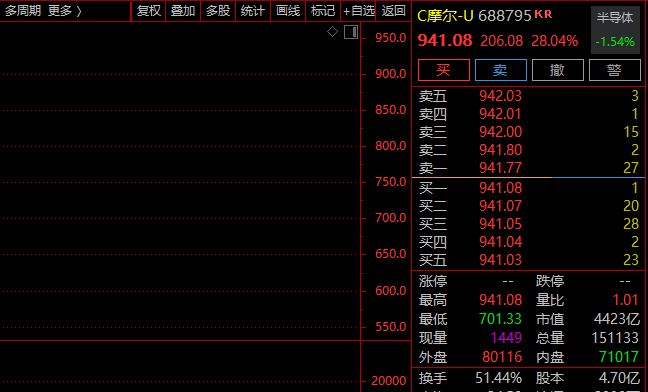Select the 卖二 price 941.80
Screen dimensions: 648x392
point(500,150)
